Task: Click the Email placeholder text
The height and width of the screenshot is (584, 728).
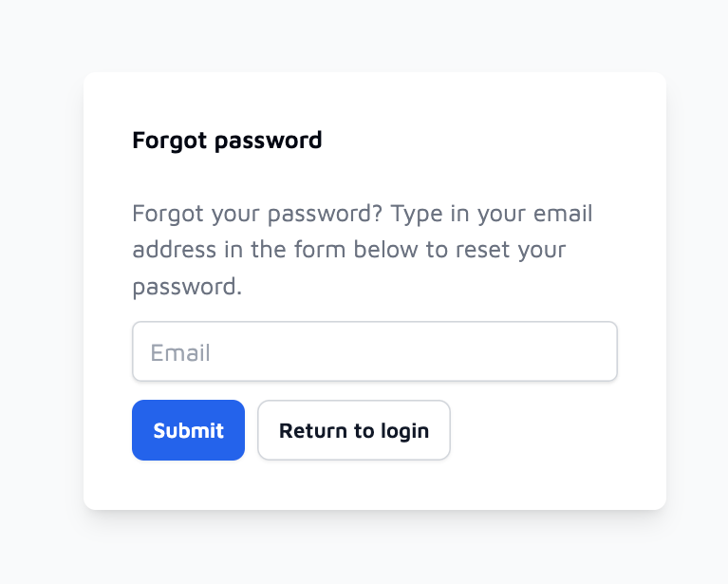Action: (x=180, y=352)
